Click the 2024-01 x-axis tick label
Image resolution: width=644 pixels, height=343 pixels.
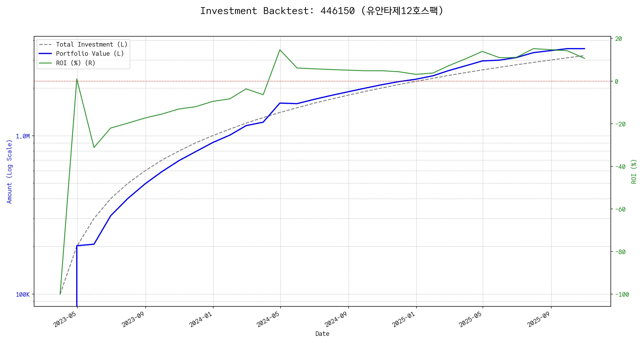(201, 319)
